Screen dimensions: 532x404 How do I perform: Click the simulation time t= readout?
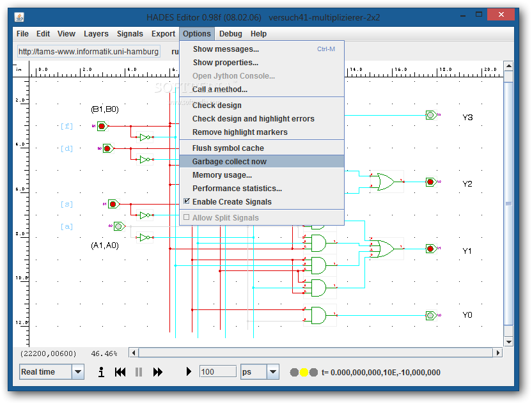380,373
